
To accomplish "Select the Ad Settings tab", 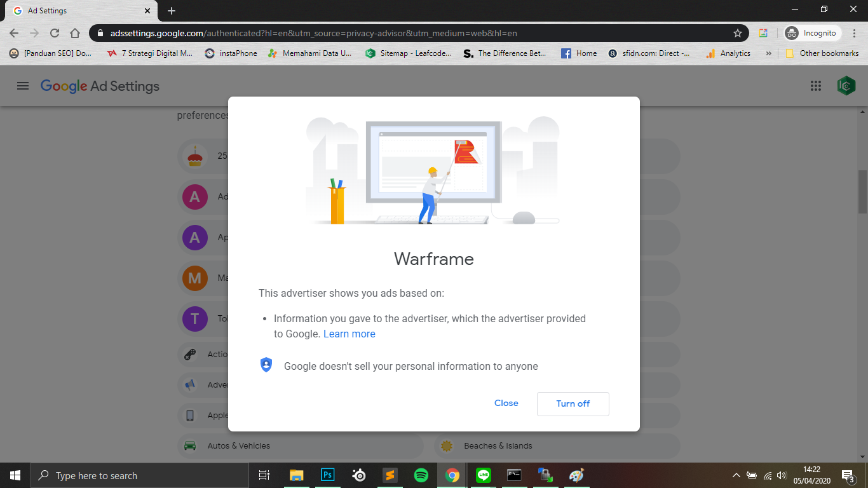I will (81, 11).
